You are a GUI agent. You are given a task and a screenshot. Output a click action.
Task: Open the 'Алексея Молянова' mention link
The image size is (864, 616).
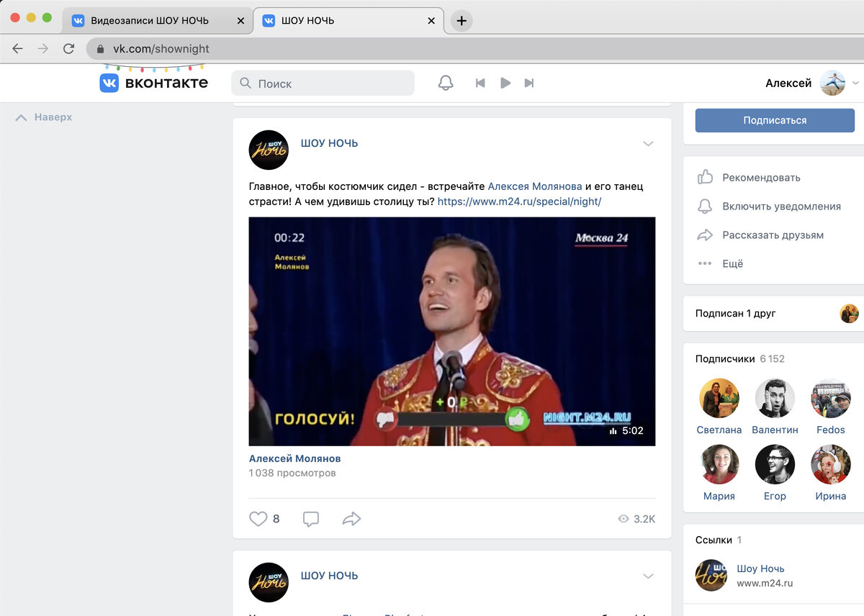click(535, 186)
